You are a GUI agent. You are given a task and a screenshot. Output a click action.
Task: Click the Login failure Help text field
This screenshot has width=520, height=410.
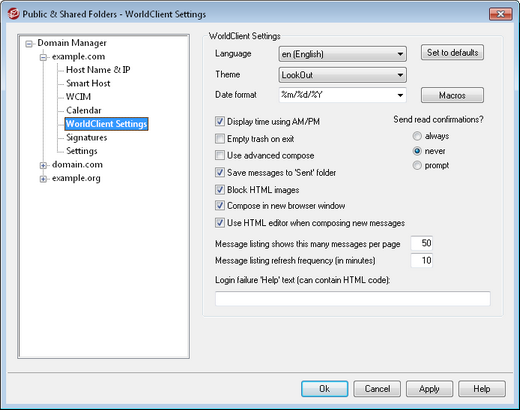click(353, 299)
